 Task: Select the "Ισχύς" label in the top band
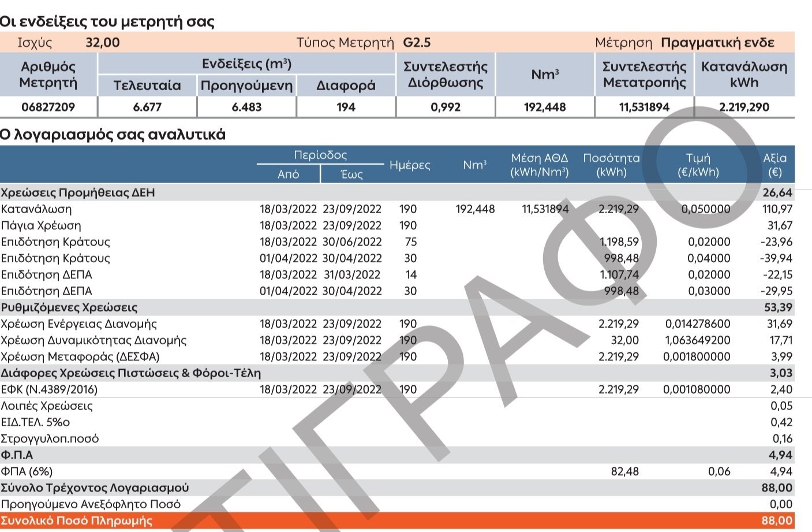coord(35,43)
